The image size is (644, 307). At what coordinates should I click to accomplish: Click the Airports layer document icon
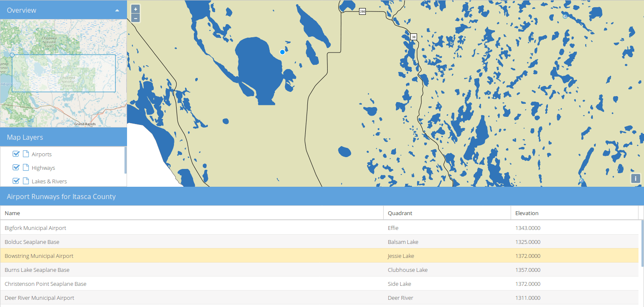26,154
